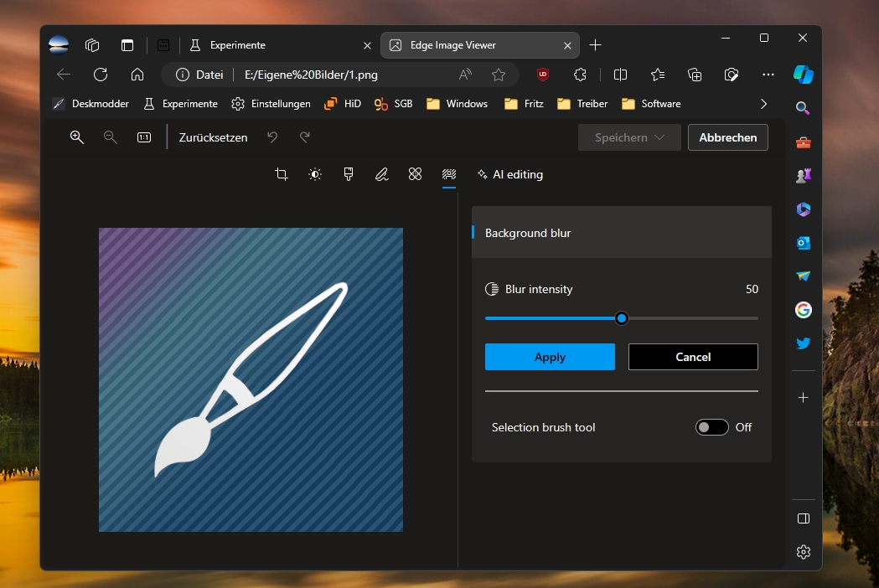Open the browser settings and more menu
The image size is (879, 588).
tap(768, 75)
